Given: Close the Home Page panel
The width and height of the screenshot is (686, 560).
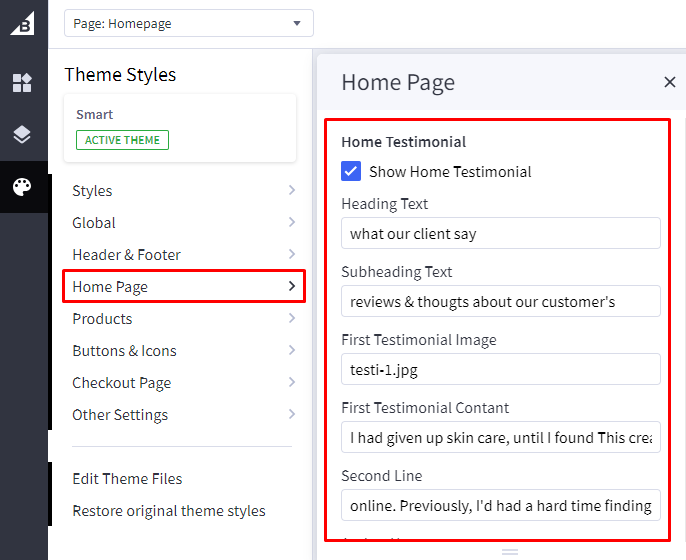Looking at the screenshot, I should click(x=669, y=82).
